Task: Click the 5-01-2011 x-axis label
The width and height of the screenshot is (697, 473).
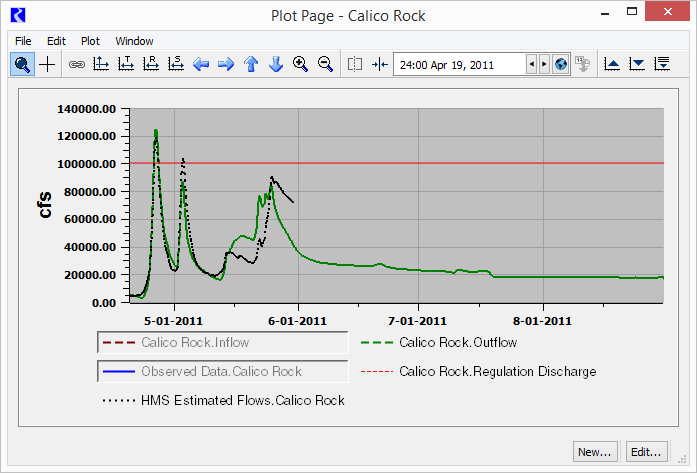Action: 173,321
